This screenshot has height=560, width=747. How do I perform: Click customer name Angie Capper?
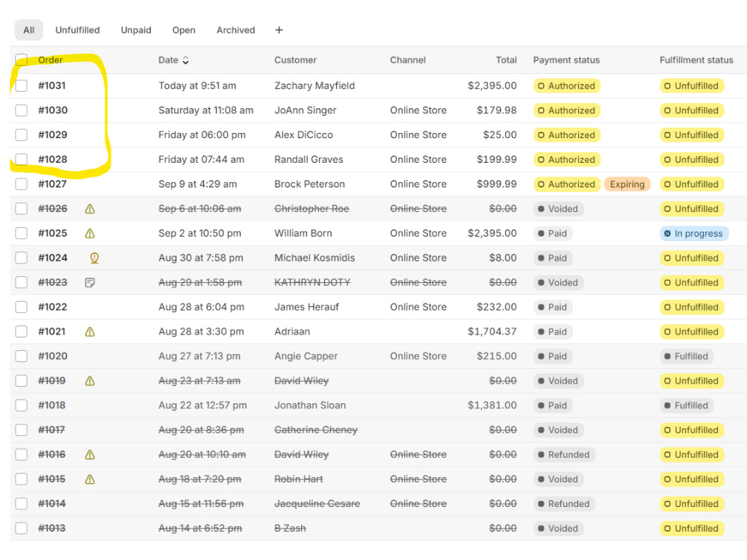(x=306, y=356)
